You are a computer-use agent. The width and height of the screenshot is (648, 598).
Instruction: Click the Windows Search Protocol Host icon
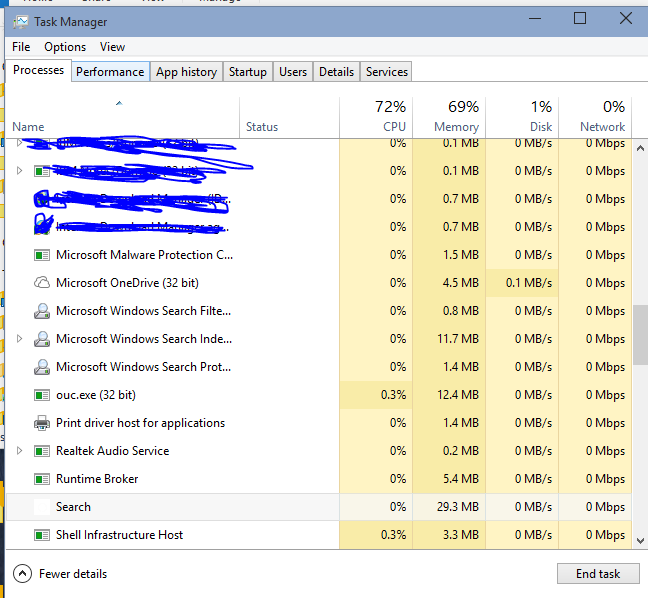[42, 367]
